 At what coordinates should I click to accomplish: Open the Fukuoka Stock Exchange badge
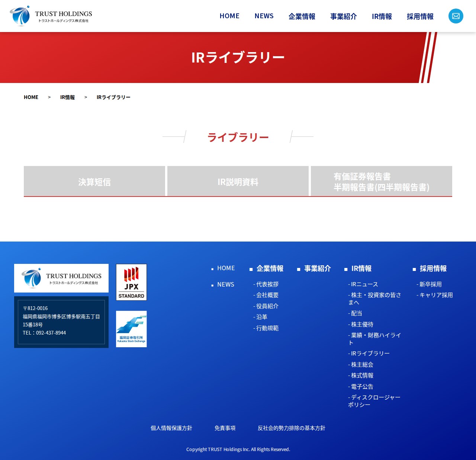coord(131,329)
